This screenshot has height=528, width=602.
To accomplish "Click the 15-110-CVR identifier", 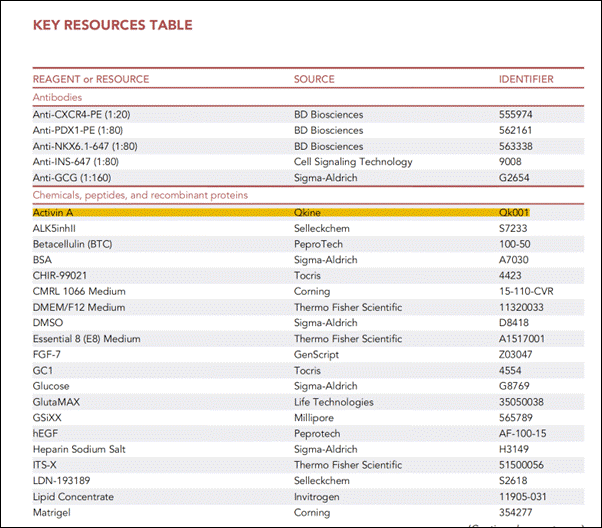I will pyautogui.click(x=526, y=291).
